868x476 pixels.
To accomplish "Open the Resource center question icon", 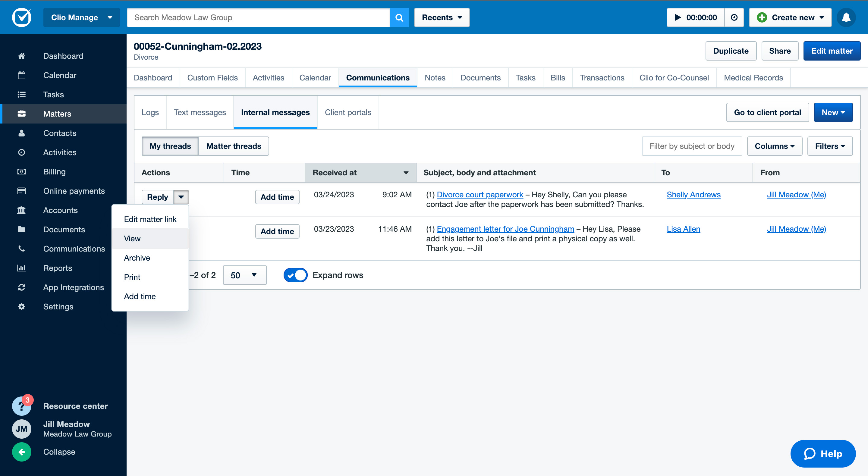I will (22, 406).
